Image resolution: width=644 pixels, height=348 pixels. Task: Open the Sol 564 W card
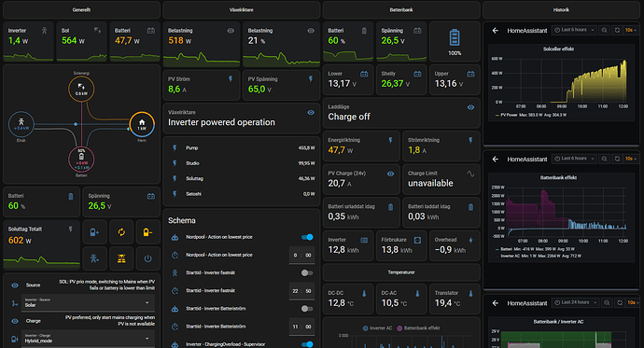click(x=81, y=42)
